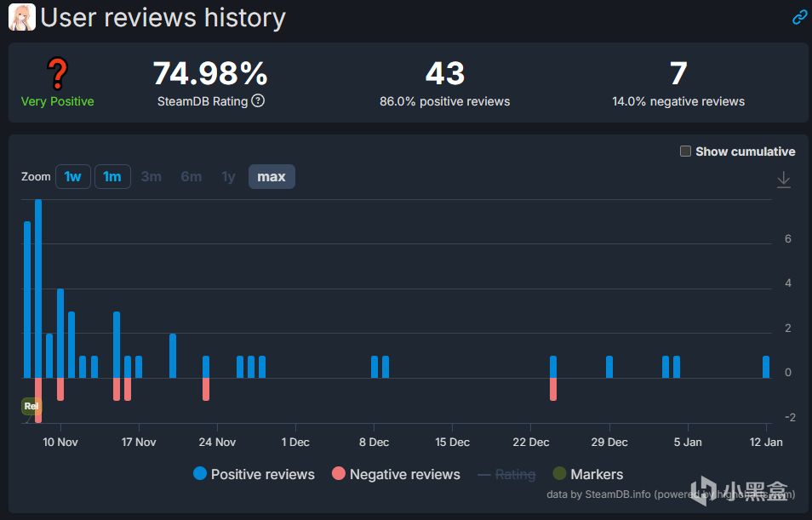
Task: Set chart zoom to 1w
Action: coord(73,177)
